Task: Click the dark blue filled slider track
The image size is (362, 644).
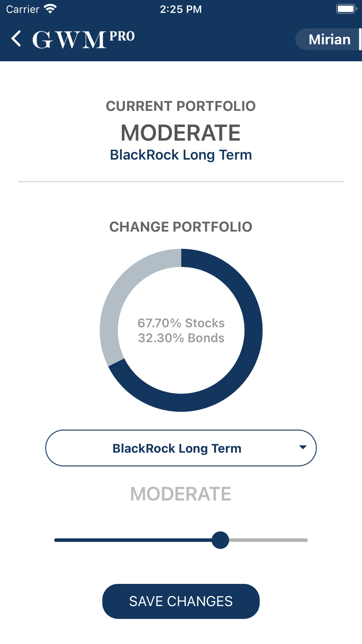Action: pos(133,540)
